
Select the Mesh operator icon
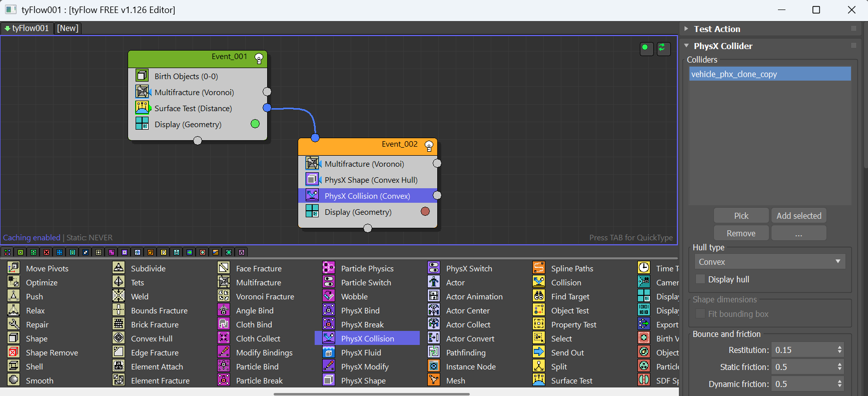coord(434,380)
